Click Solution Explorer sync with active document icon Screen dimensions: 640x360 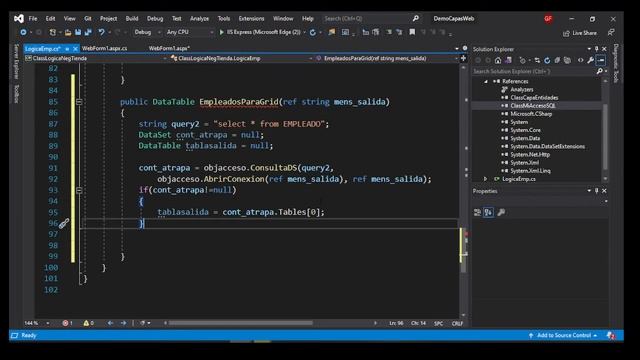tap(537, 60)
